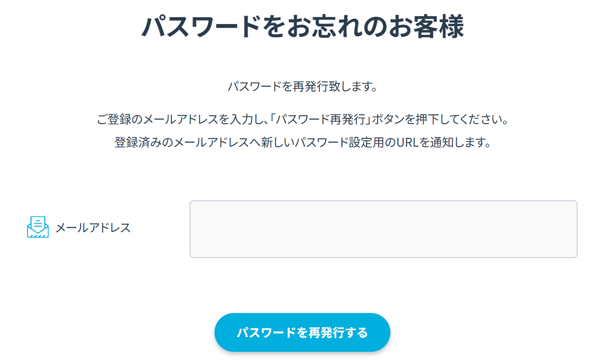Click the quoted 「パスワード再発行」 phrase

322,120
